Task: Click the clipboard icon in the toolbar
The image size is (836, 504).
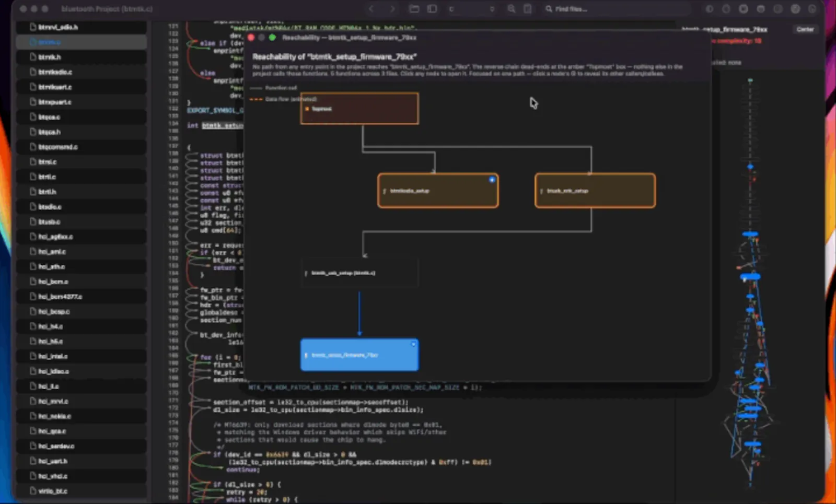Action: (528, 9)
